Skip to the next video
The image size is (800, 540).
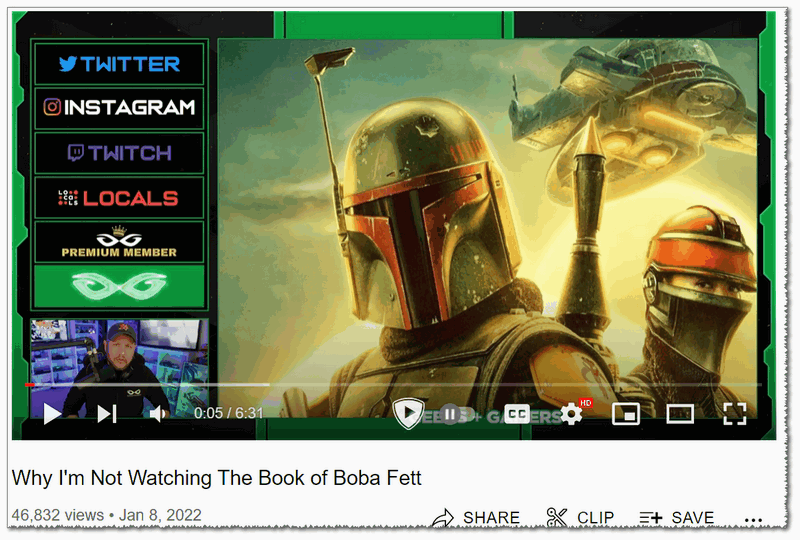tap(107, 413)
